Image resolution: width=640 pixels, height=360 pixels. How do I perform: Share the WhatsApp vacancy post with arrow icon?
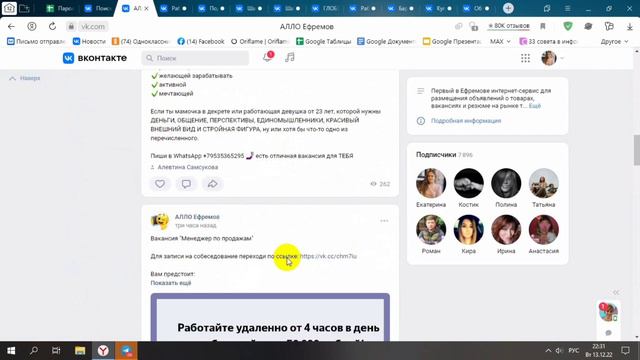point(212,184)
